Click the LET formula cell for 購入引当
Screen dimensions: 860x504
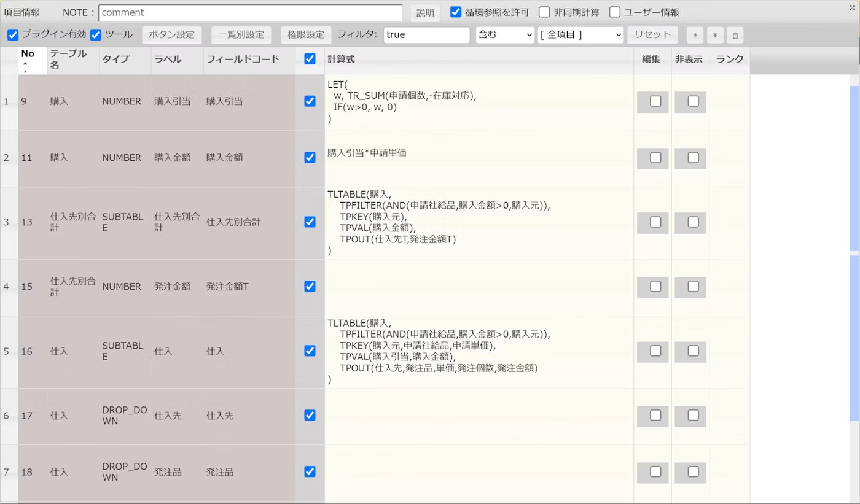point(479,102)
